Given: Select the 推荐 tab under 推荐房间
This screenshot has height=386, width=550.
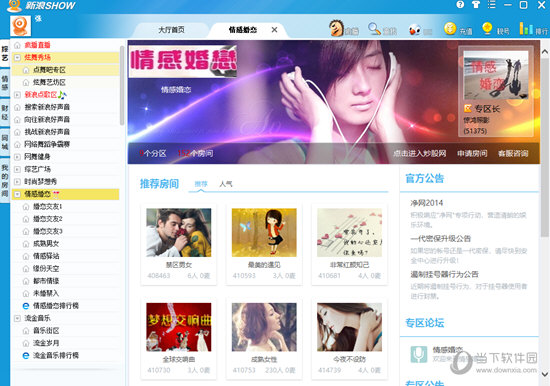Looking at the screenshot, I should (201, 184).
